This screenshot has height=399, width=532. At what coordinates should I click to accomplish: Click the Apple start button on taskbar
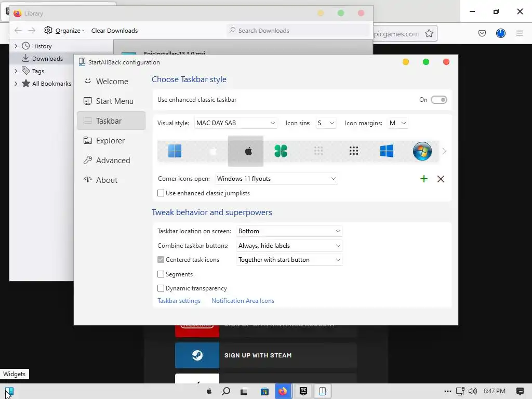point(209,391)
